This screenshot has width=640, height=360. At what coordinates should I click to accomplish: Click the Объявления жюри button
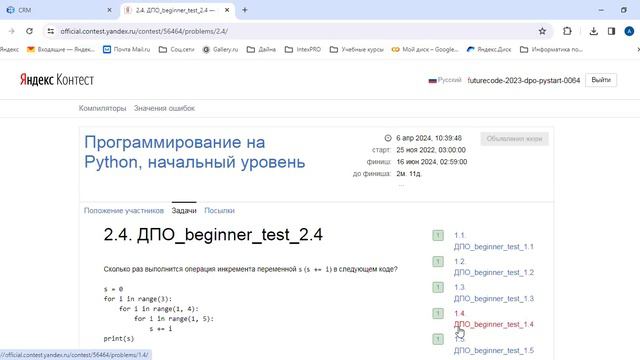click(514, 139)
